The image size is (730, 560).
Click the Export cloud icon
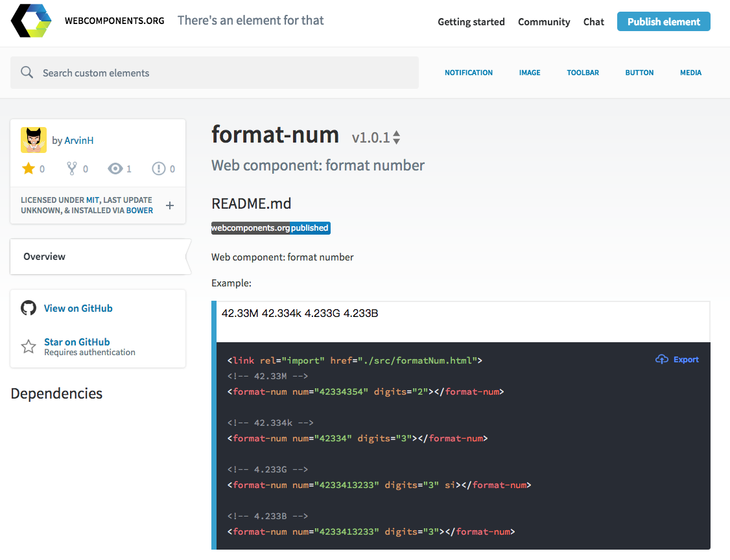coord(661,359)
